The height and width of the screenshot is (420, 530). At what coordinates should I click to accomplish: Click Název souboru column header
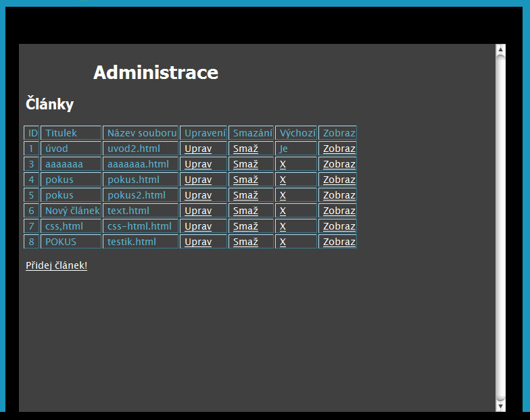click(x=141, y=133)
